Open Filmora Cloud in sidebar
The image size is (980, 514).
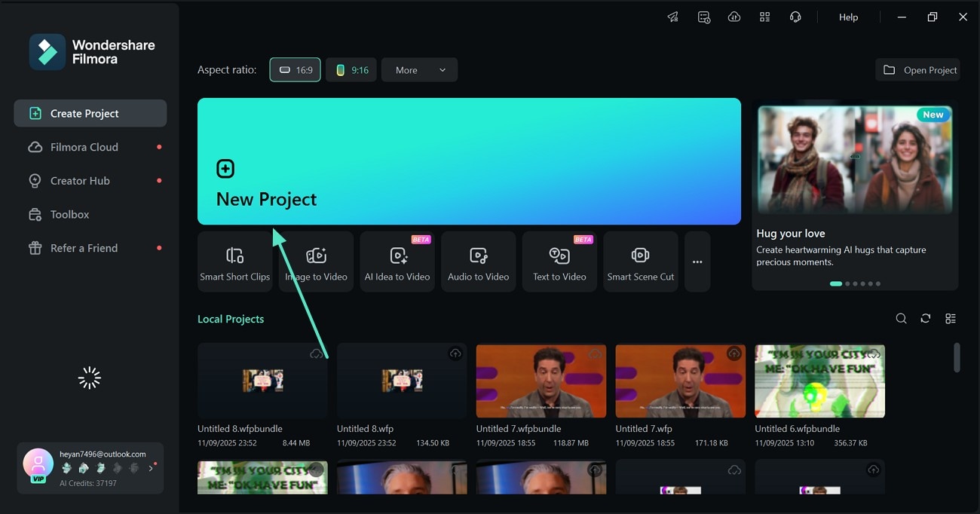(x=90, y=147)
